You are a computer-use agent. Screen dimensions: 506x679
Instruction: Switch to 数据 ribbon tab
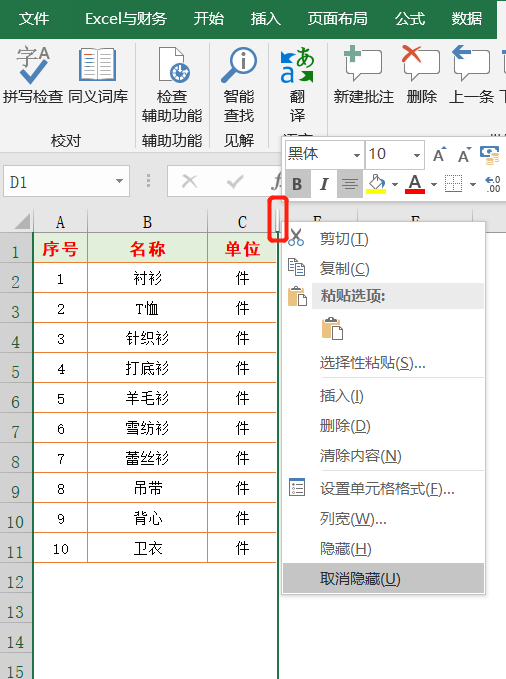point(467,19)
